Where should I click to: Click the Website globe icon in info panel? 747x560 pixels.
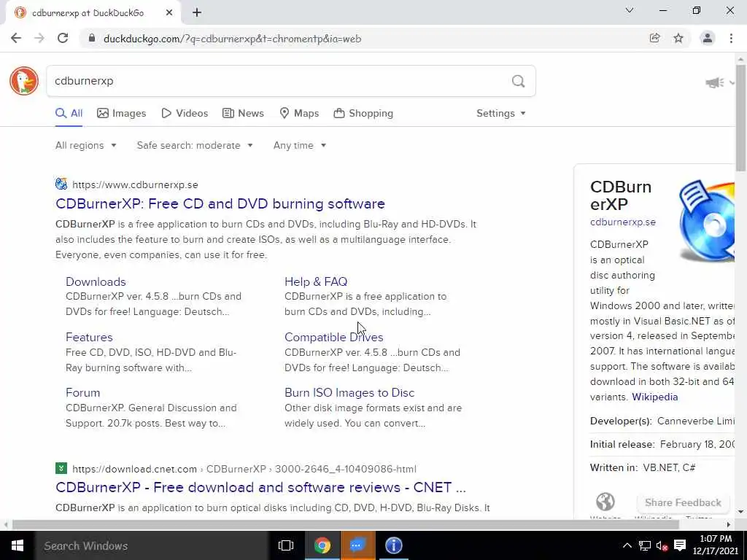tap(605, 502)
